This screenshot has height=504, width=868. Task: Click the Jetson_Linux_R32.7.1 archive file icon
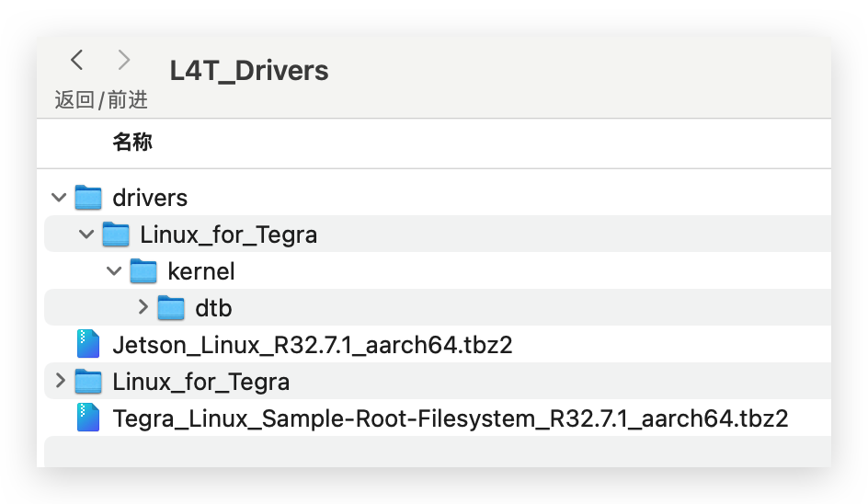click(x=88, y=344)
